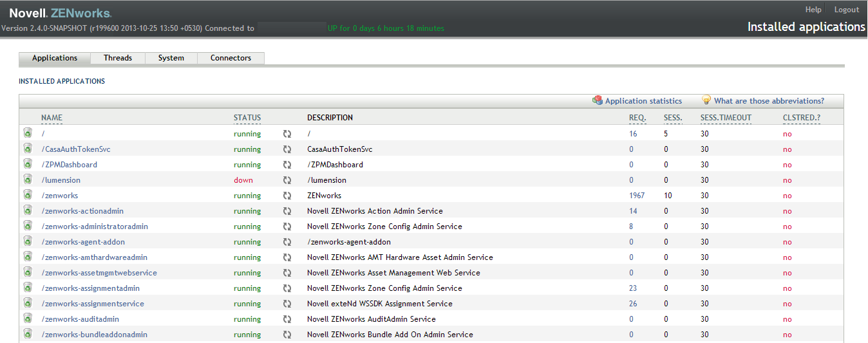Click request count 1967 for /zenworks
868x343 pixels.
[x=637, y=196]
